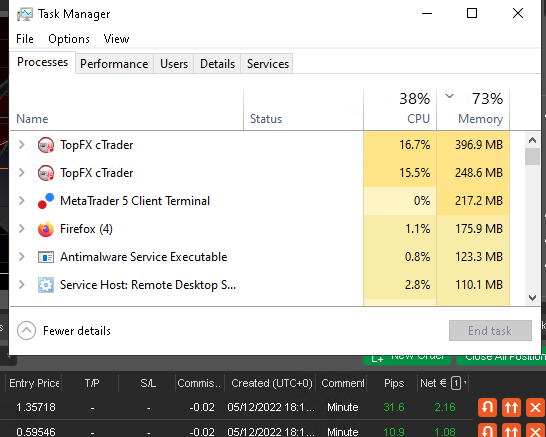Viewport: 546px width, 437px height.
Task: Minimize the Task Manager window
Action: point(427,13)
